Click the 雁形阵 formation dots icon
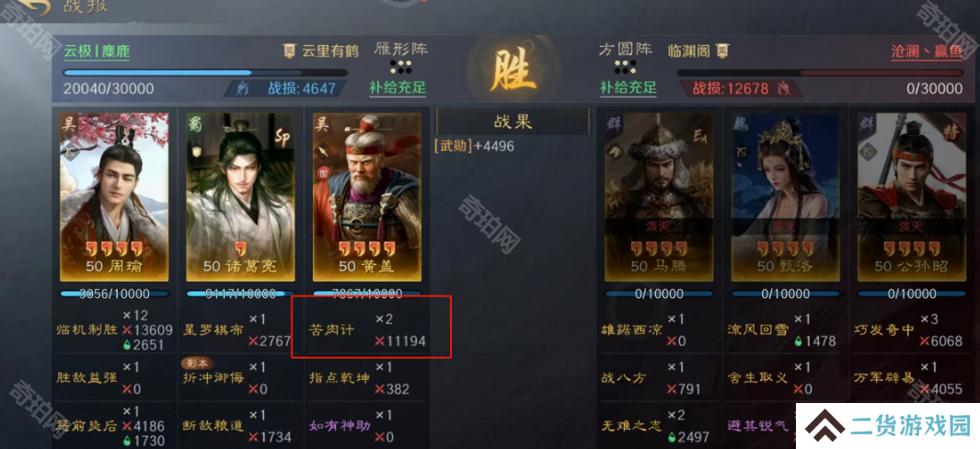 coord(400,66)
